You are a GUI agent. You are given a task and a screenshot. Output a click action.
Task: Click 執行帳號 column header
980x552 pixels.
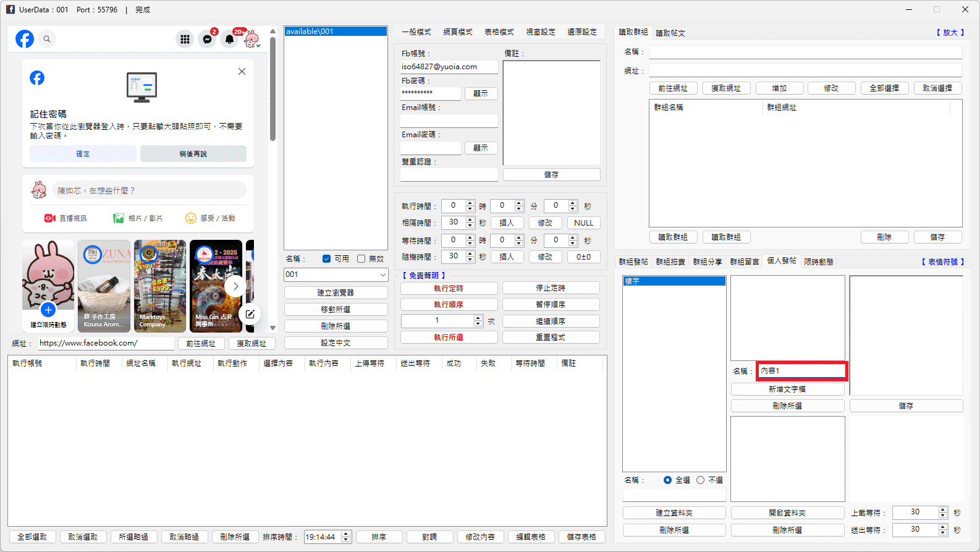point(42,363)
